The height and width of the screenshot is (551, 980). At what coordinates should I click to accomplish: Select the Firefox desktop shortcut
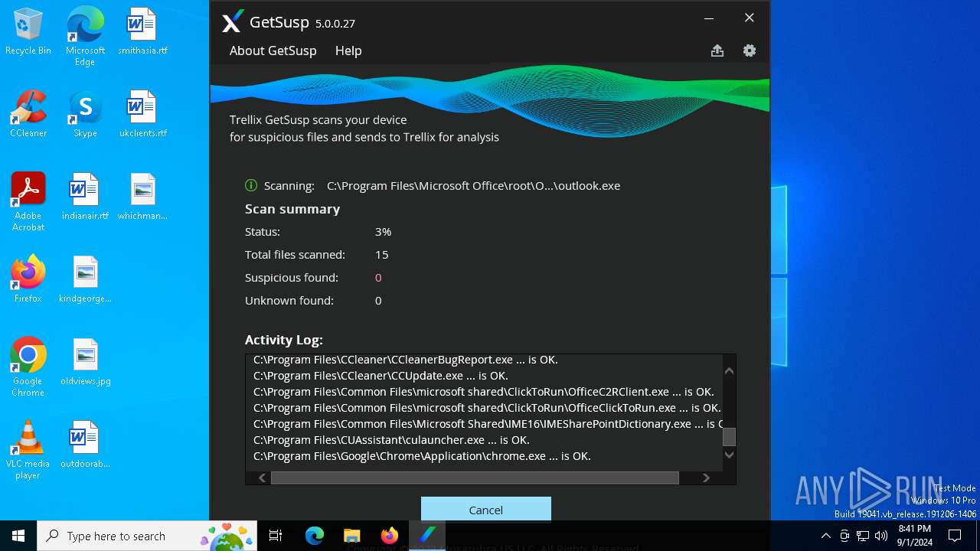28,279
